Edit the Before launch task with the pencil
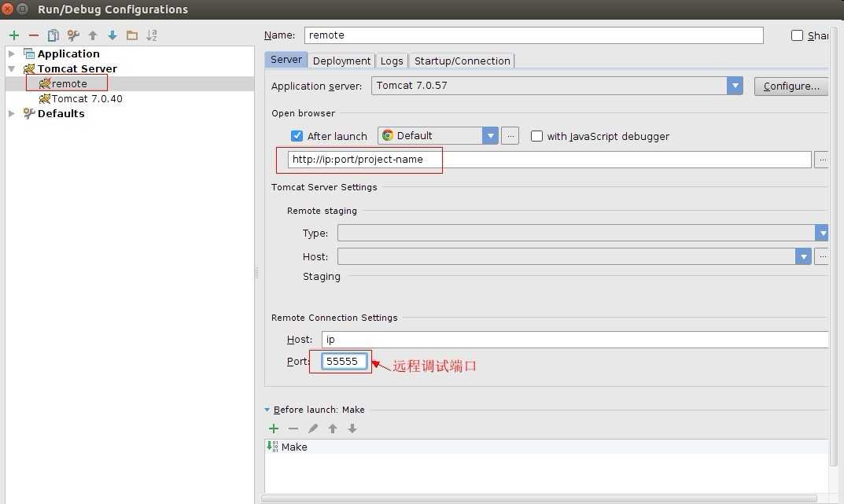Screen dimensions: 844x504 (313, 429)
